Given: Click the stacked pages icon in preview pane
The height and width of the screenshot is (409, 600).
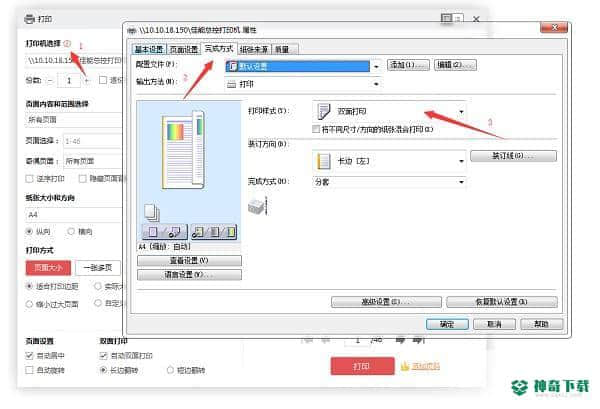Looking at the screenshot, I should (x=152, y=212).
